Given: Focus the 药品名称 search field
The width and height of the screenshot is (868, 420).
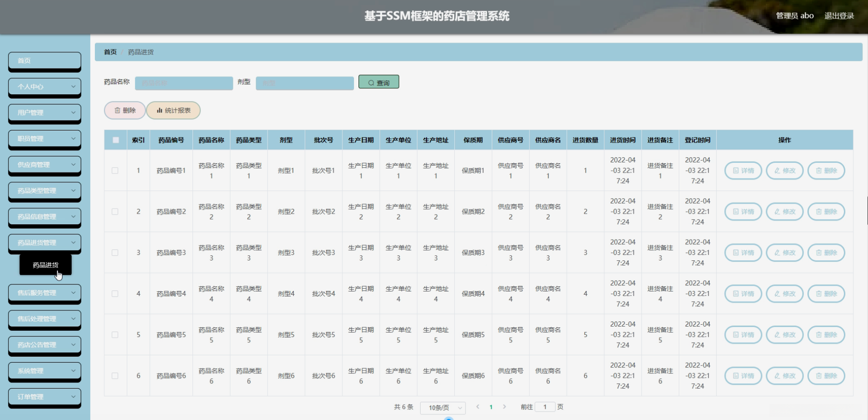Looking at the screenshot, I should pyautogui.click(x=184, y=83).
